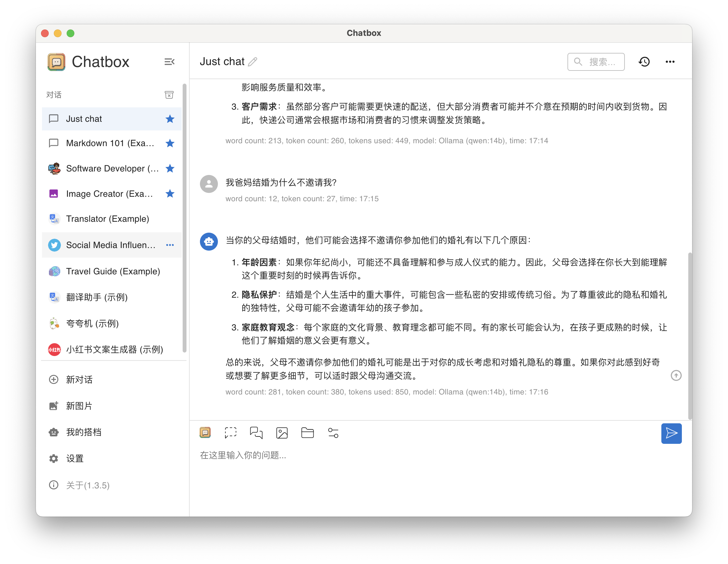The image size is (728, 564).
Task: Click the message input field
Action: (x=400, y=455)
